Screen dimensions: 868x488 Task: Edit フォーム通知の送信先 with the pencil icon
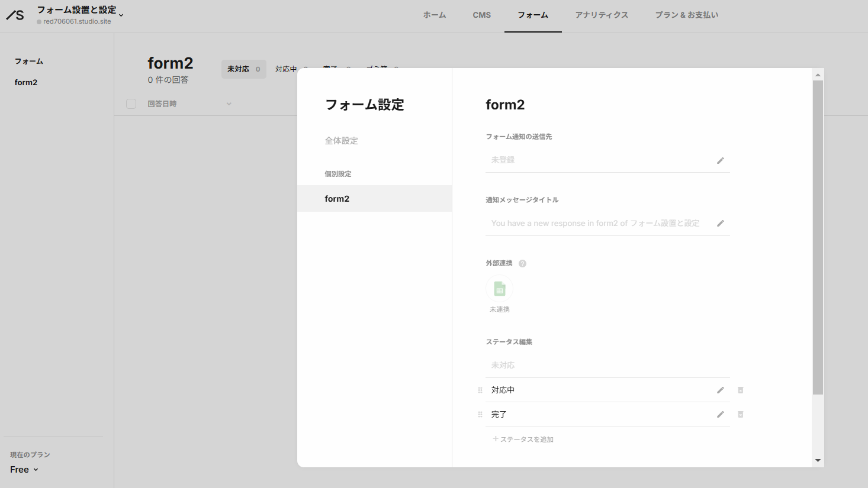tap(721, 160)
